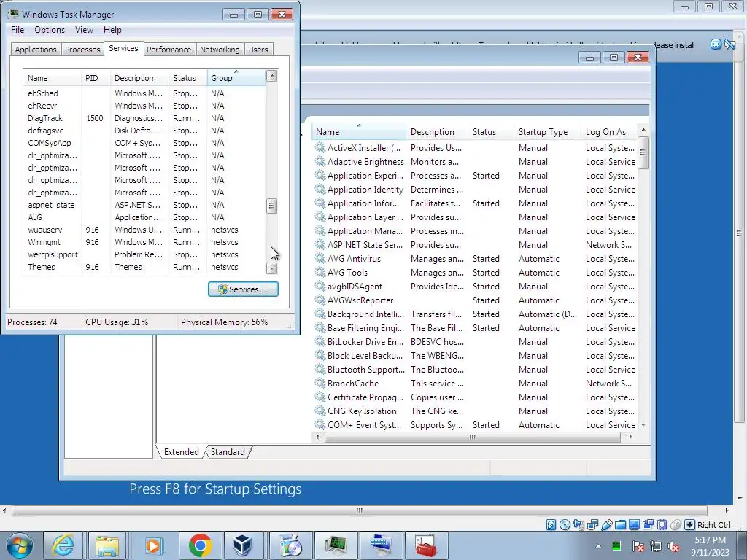Click VirtualBox recording indicator icon

click(x=648, y=525)
